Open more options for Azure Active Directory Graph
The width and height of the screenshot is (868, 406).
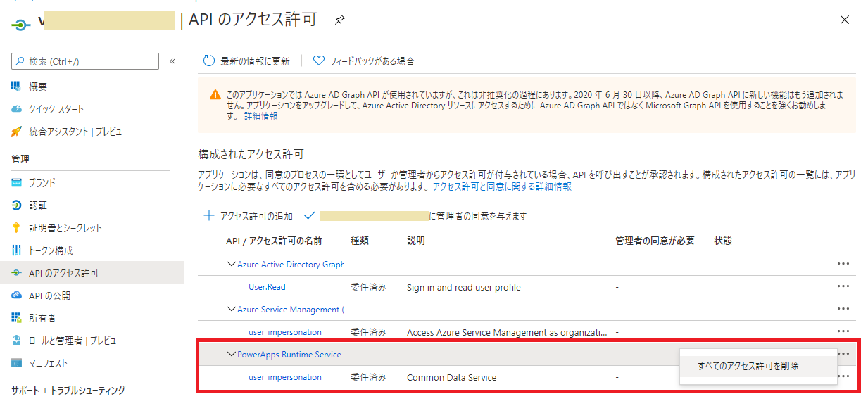coord(843,263)
